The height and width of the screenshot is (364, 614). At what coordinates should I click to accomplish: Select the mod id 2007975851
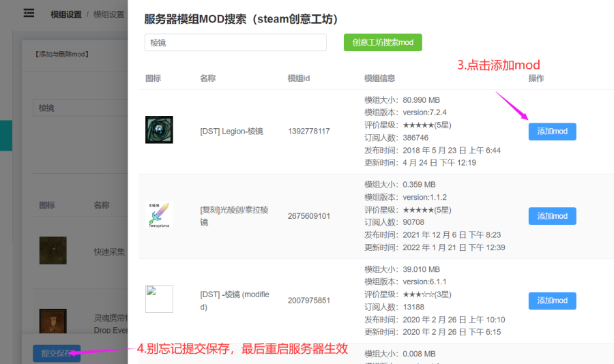pyautogui.click(x=308, y=301)
